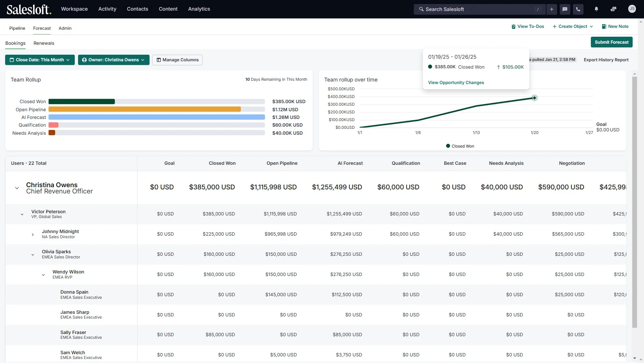Image resolution: width=644 pixels, height=363 pixels.
Task: Click the Negotiation column header
Action: (x=572, y=163)
